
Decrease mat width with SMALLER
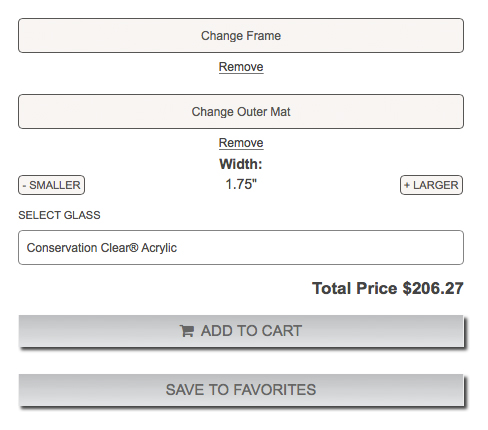click(x=51, y=185)
